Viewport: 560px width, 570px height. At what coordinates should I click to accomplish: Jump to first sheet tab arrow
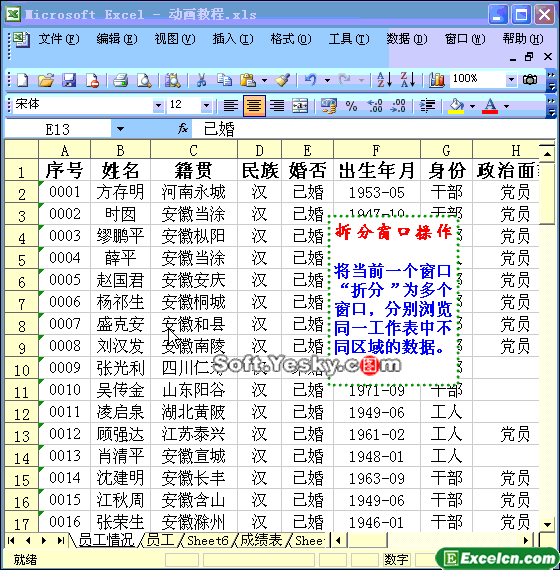(12, 540)
